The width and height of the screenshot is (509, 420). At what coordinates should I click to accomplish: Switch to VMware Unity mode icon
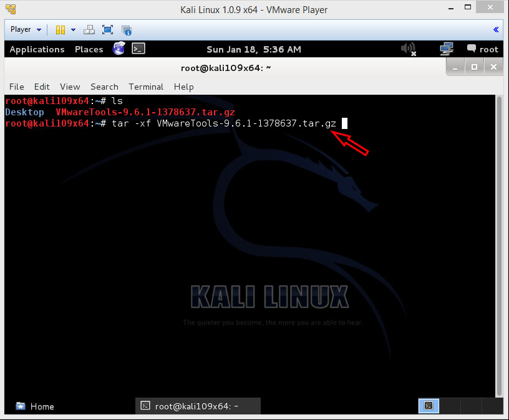click(127, 29)
